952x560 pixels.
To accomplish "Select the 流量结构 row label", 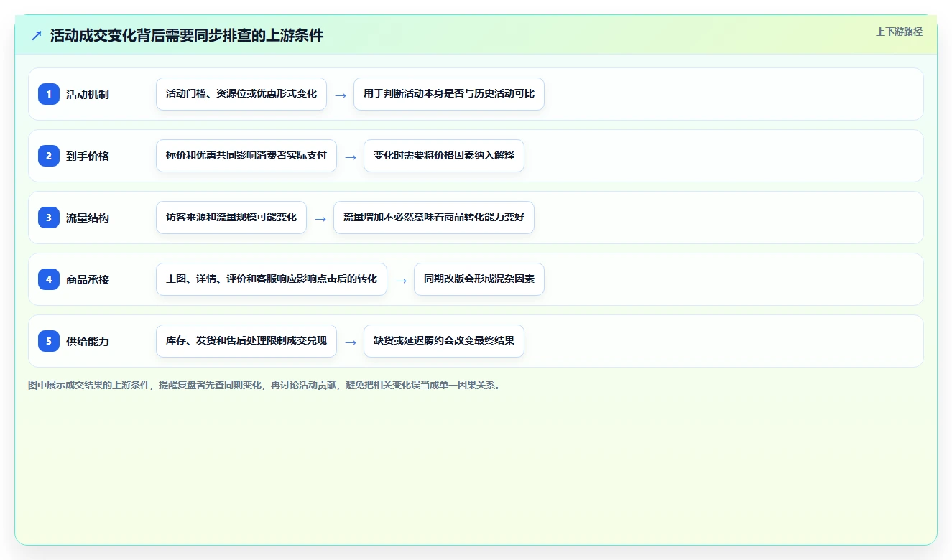I will tap(88, 218).
